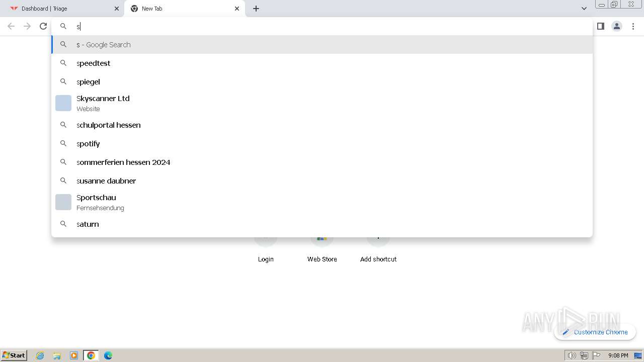Click the search icon next to saturn
The image size is (644, 362).
pyautogui.click(x=63, y=224)
